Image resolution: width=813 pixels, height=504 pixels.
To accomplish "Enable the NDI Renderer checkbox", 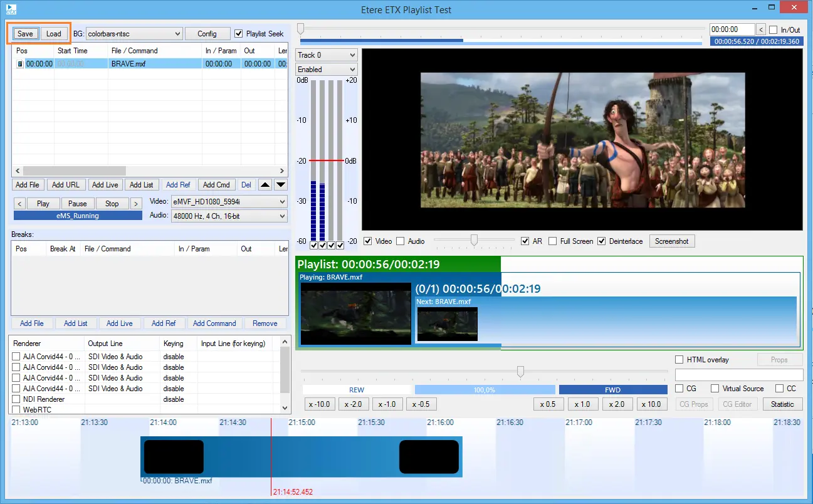I will click(x=16, y=399).
